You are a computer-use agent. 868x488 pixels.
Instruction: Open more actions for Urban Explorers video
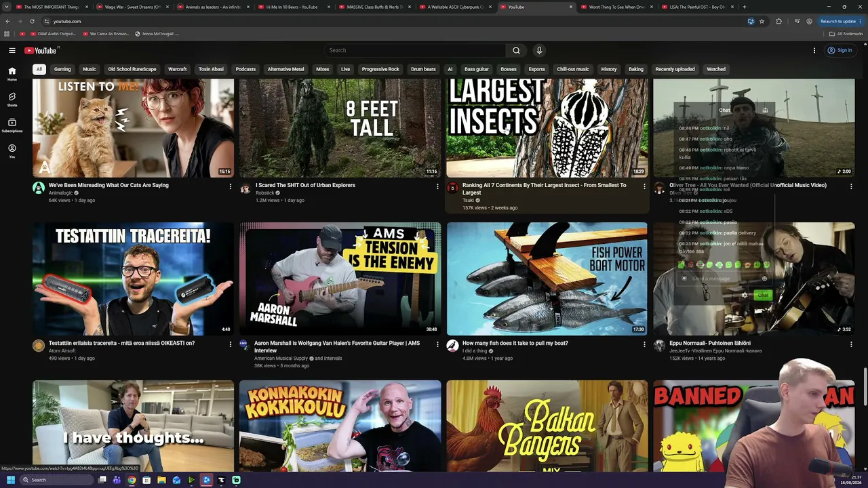click(x=437, y=186)
